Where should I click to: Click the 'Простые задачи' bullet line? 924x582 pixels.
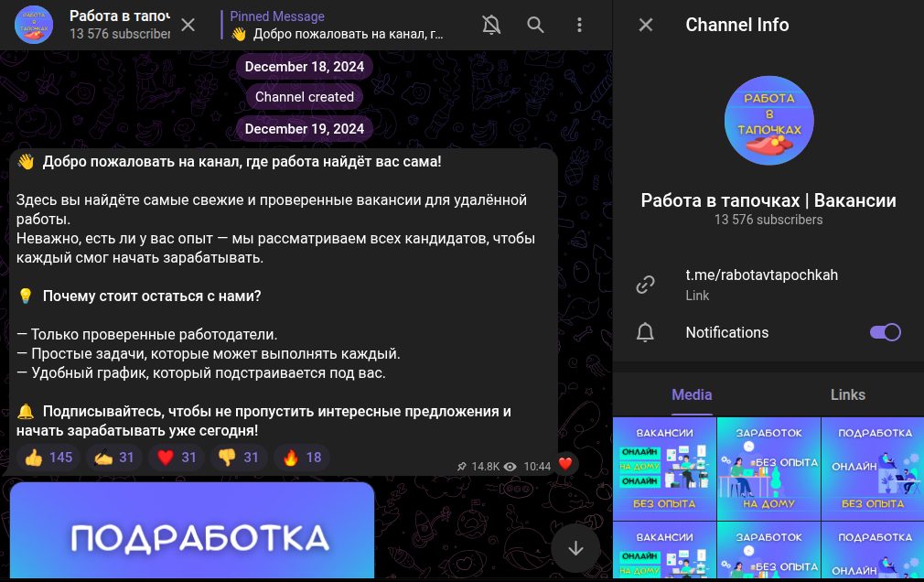coord(208,354)
